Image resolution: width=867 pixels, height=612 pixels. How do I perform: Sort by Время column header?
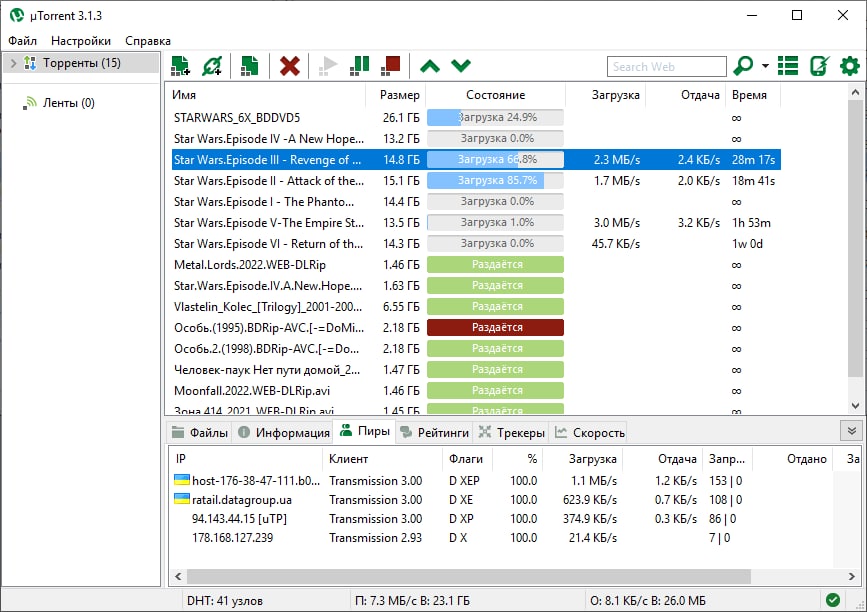753,95
